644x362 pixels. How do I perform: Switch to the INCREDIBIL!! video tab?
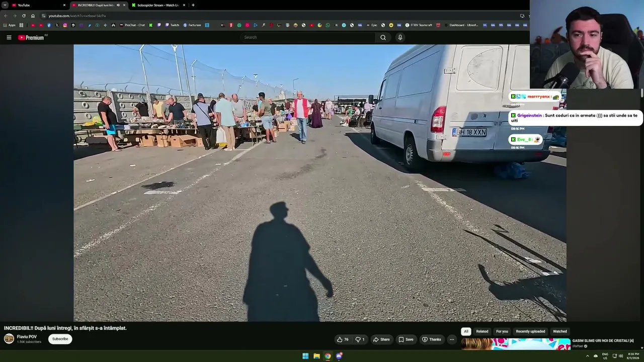click(98, 5)
